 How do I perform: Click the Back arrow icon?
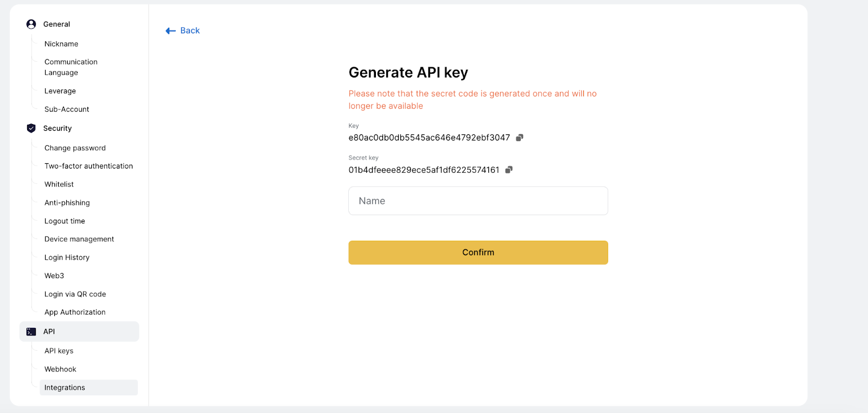click(x=170, y=31)
